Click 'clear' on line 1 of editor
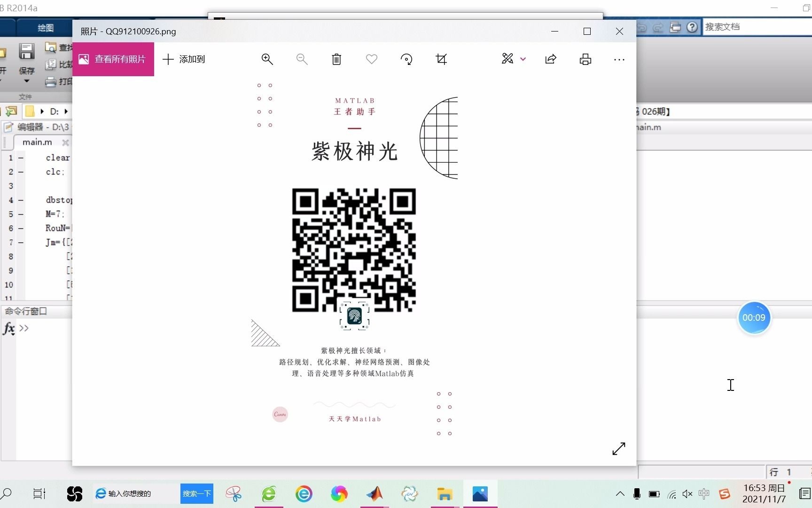 coord(58,158)
